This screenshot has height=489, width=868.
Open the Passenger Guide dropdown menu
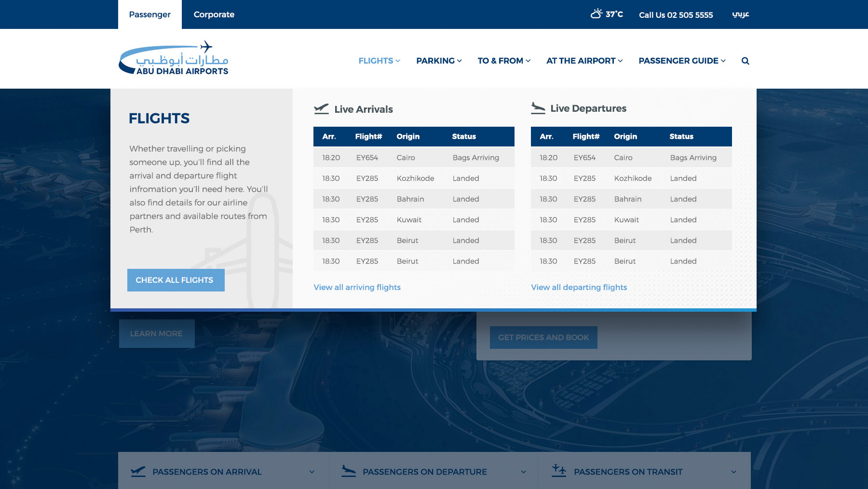coord(682,61)
